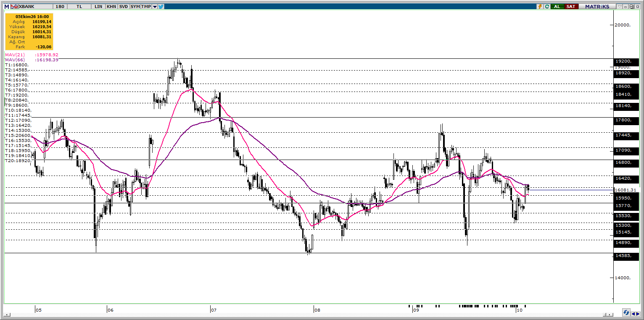Viewport: 644px width, 320px height.
Task: Click the Fark value -120,06
Action: pos(44,47)
